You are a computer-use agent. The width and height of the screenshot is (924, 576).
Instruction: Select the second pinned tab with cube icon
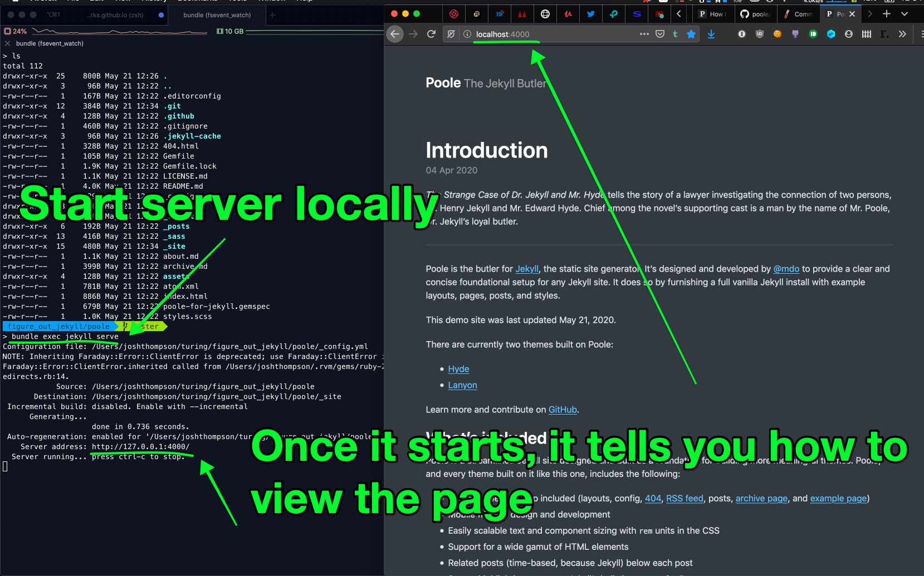pyautogui.click(x=476, y=14)
